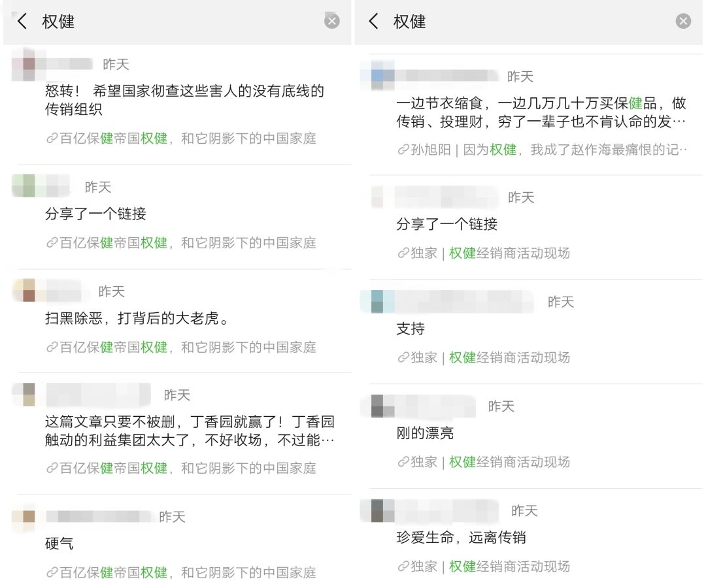Expand truncated post about 丁香园就赢了
Image resolution: width=706 pixels, height=588 pixels.
[x=190, y=431]
